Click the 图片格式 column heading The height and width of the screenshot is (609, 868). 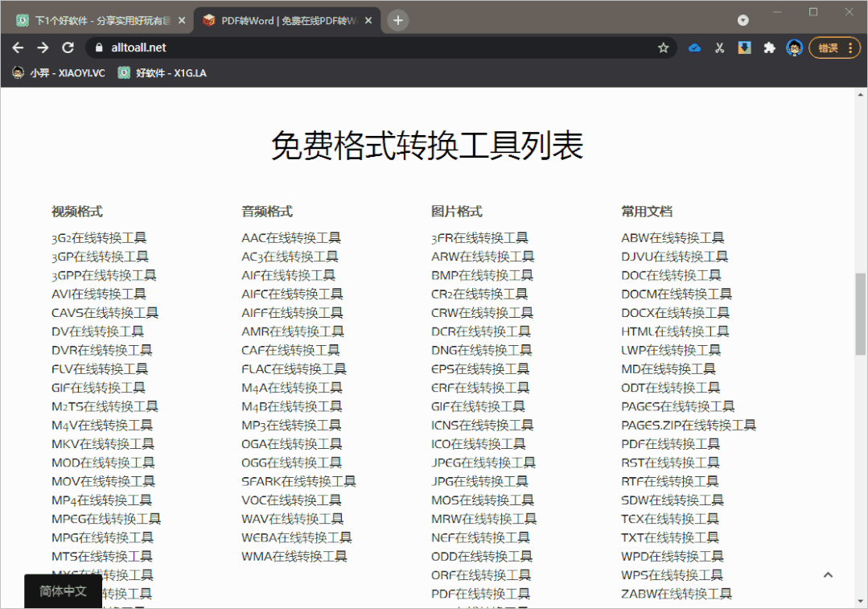(457, 211)
